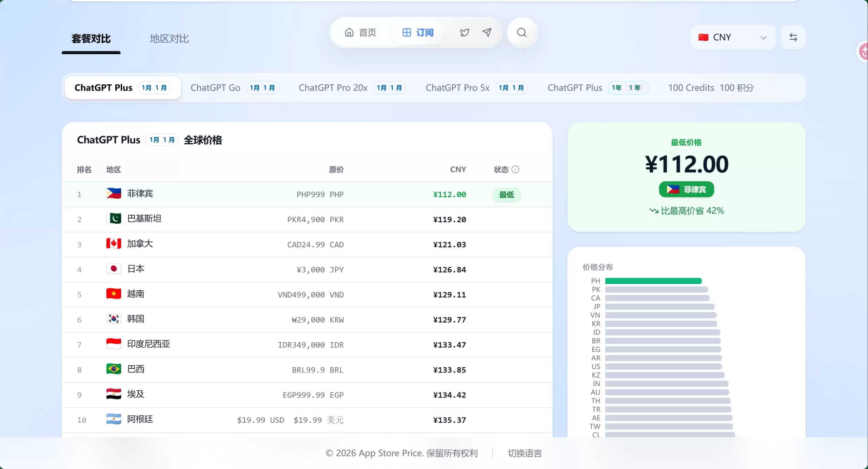Click the pink floating icon at right edge
The height and width of the screenshot is (469, 868).
click(x=863, y=52)
